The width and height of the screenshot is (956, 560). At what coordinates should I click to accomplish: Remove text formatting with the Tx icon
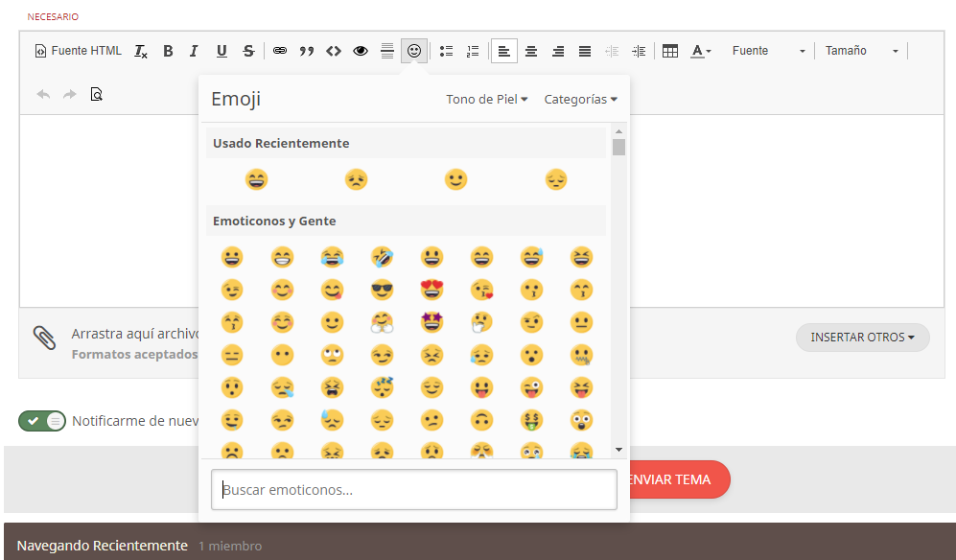(140, 51)
